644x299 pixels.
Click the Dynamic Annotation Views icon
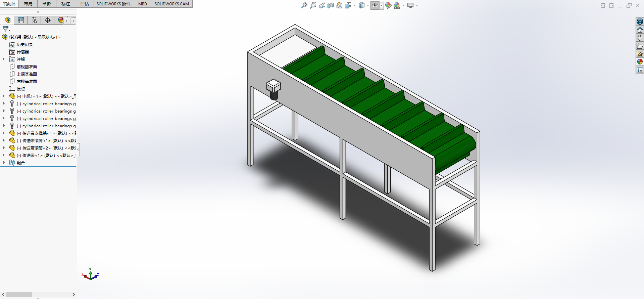point(339,5)
